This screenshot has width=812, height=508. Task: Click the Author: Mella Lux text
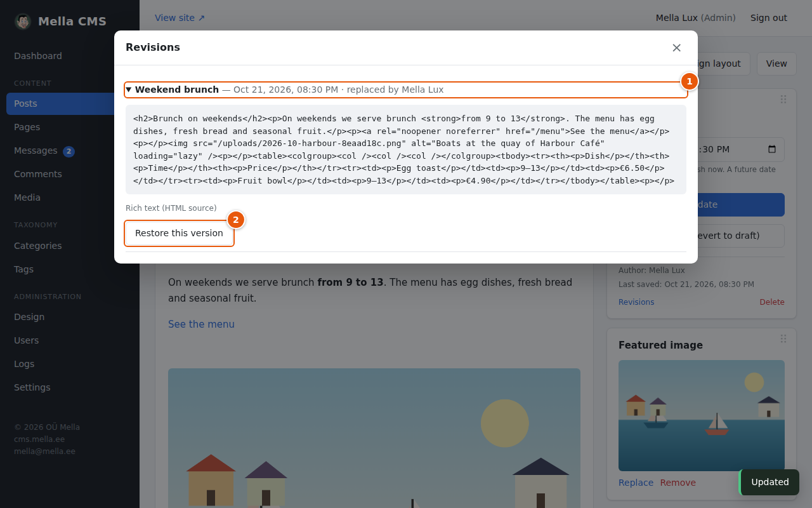652,271
